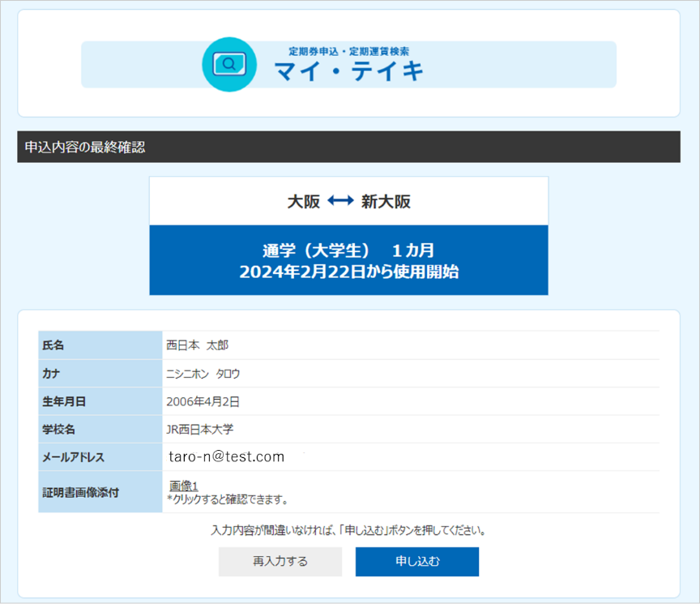
Task: Select the 大阪 station name
Action: pos(304,202)
